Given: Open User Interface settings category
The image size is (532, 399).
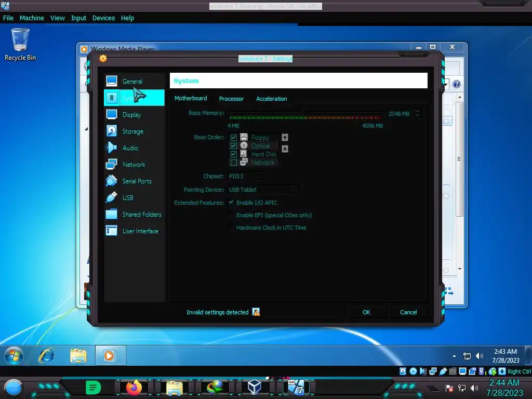Looking at the screenshot, I should pyautogui.click(x=134, y=231).
